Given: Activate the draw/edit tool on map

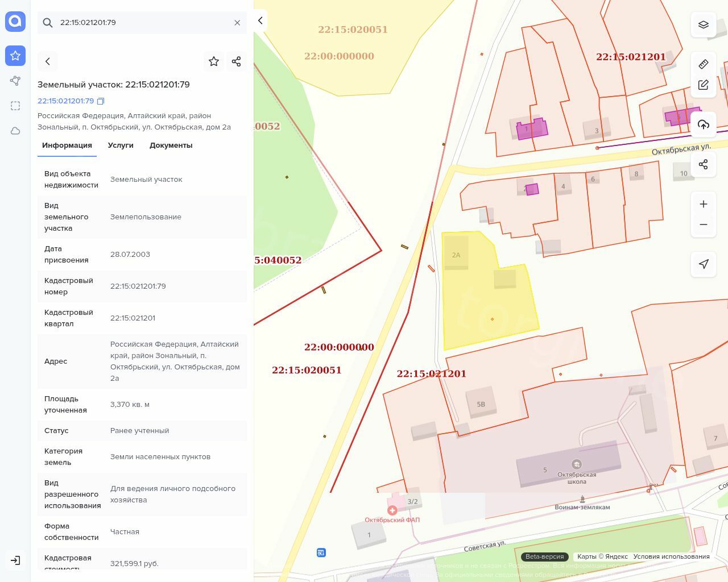Looking at the screenshot, I should [x=704, y=85].
